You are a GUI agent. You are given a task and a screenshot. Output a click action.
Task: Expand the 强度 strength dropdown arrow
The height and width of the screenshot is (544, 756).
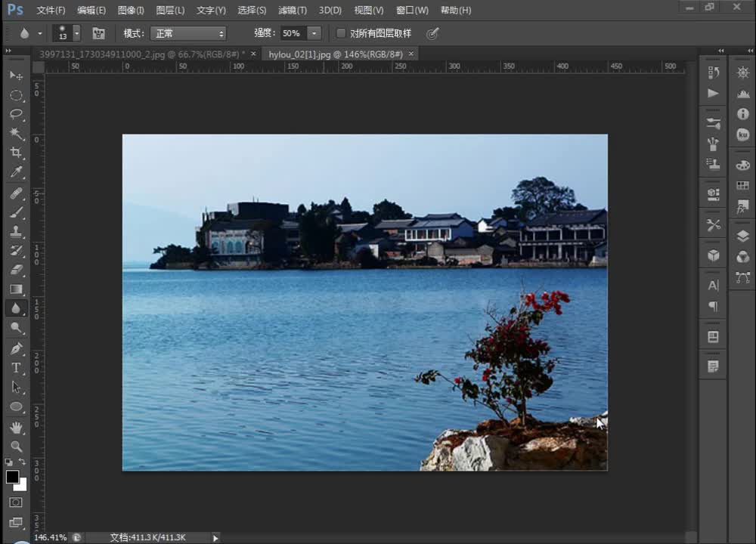[314, 33]
